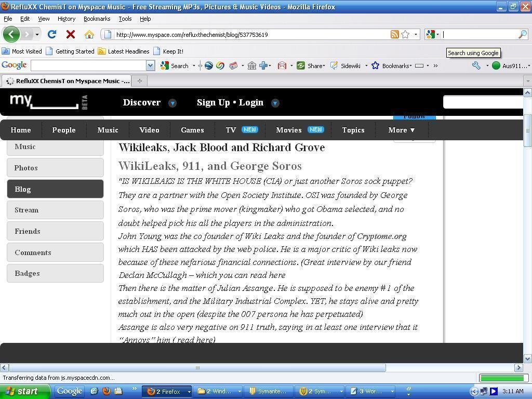Expand the Sidewiki dropdown arrow
This screenshot has width=532, height=399.
pyautogui.click(x=366, y=66)
